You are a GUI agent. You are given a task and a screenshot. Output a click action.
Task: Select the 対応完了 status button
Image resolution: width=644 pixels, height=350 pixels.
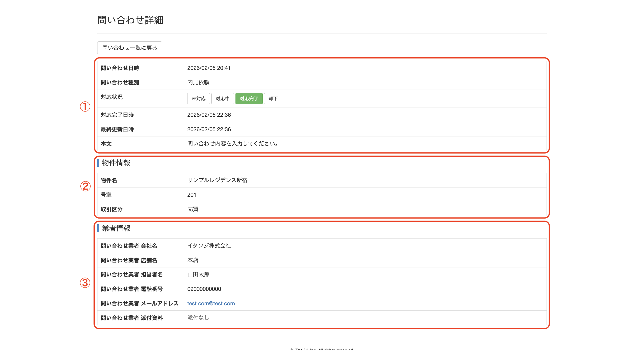pyautogui.click(x=249, y=99)
